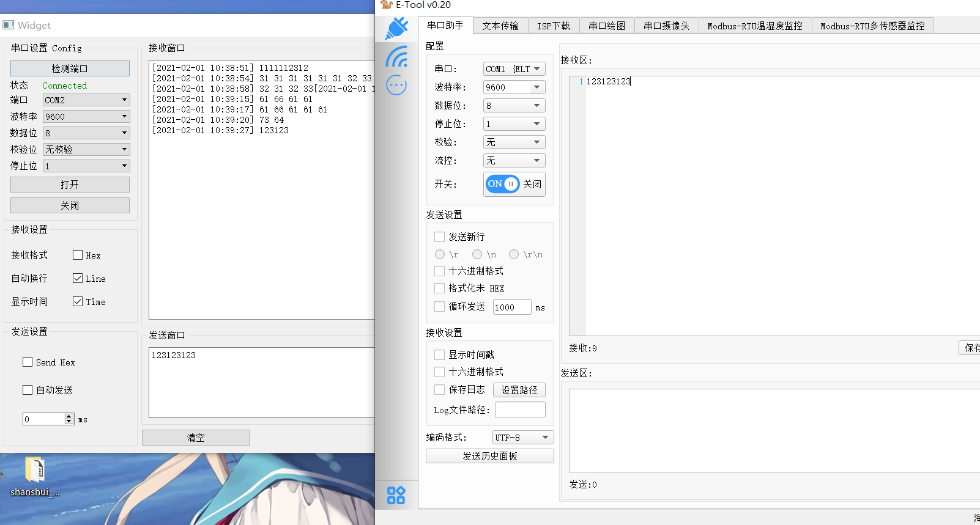The width and height of the screenshot is (980, 525).
Task: Open the Widget 波特率 9600 dropdown
Action: 86,116
